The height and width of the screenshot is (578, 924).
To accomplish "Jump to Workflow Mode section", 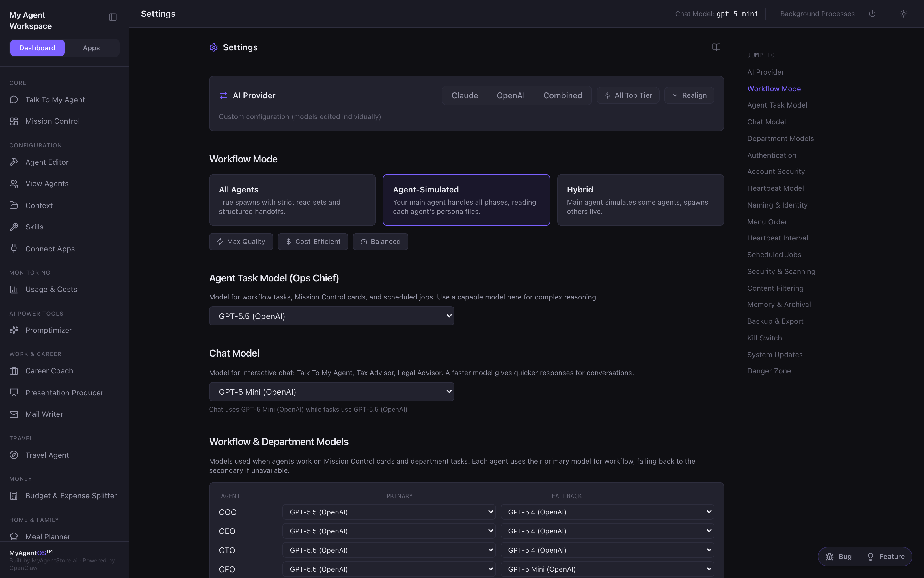I will [x=774, y=89].
